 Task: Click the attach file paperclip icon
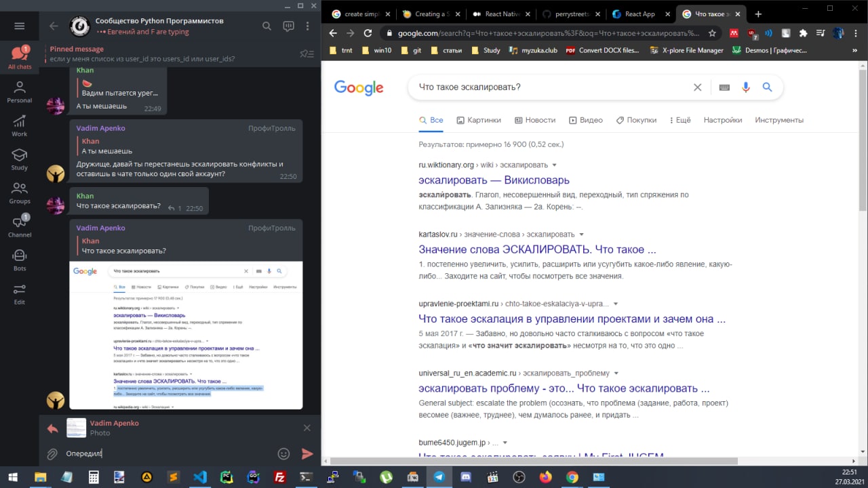click(52, 454)
